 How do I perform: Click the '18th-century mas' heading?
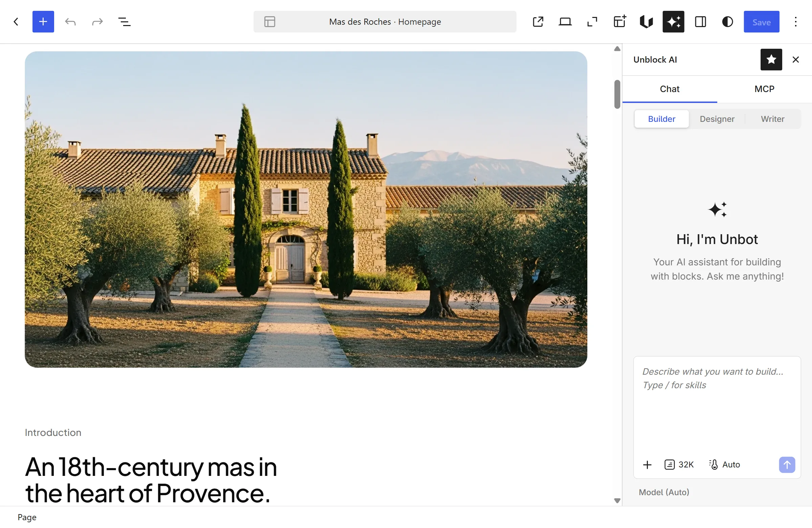(x=151, y=480)
